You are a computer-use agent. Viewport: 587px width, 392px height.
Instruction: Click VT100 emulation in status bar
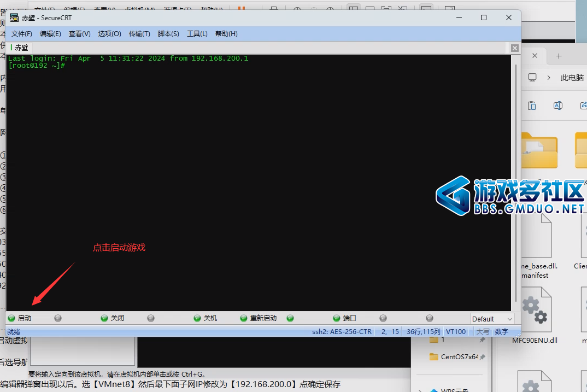click(456, 332)
